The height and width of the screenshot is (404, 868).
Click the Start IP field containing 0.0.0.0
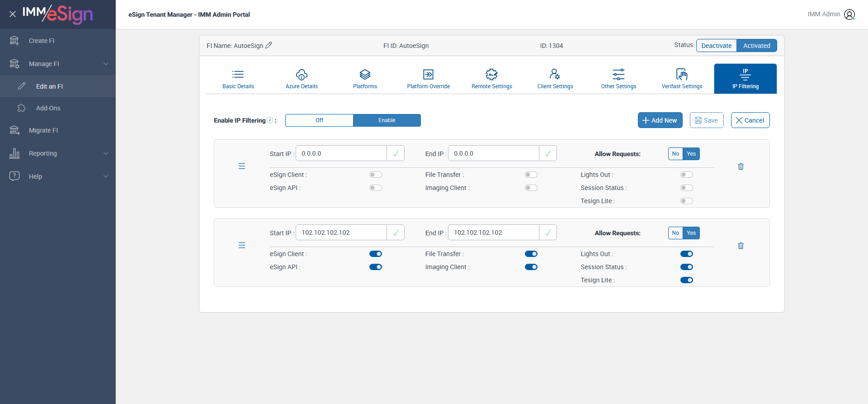tap(341, 153)
